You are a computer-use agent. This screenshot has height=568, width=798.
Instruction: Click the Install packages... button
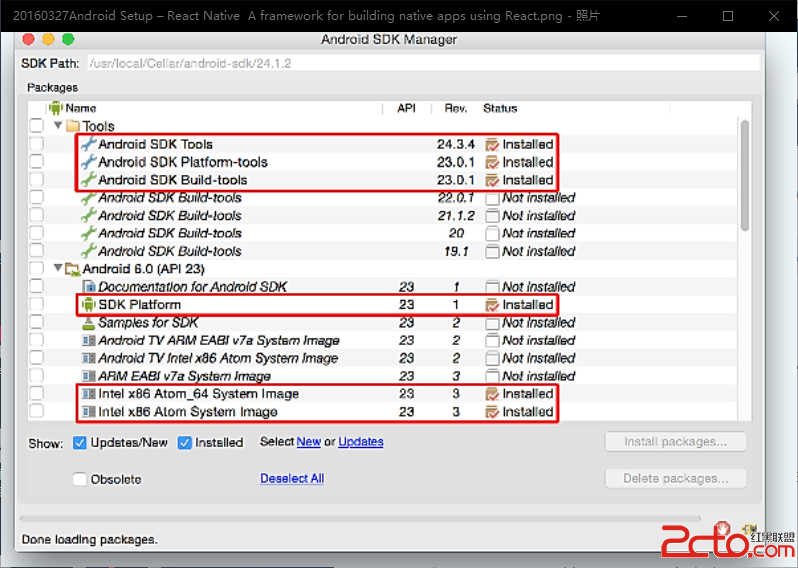[675, 442]
